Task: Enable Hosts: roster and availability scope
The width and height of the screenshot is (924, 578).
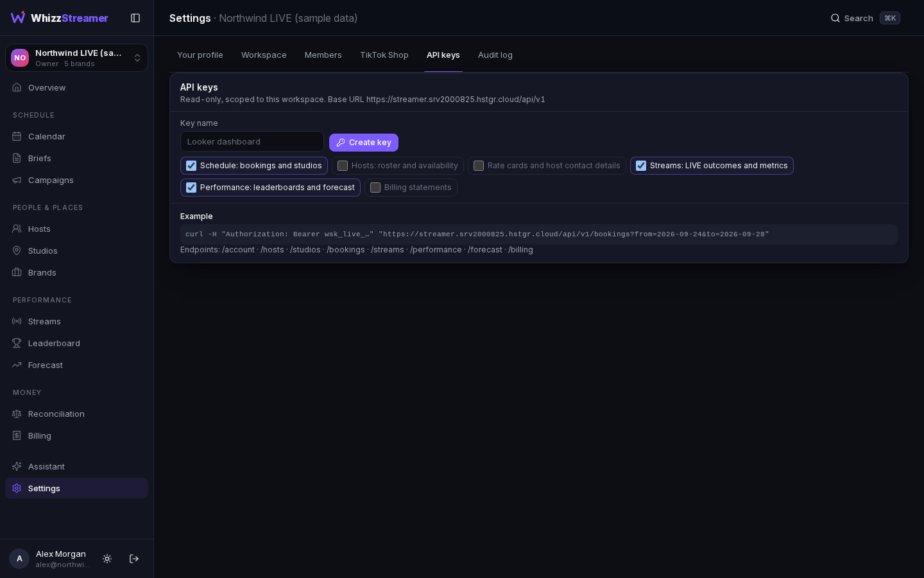Action: [x=343, y=166]
